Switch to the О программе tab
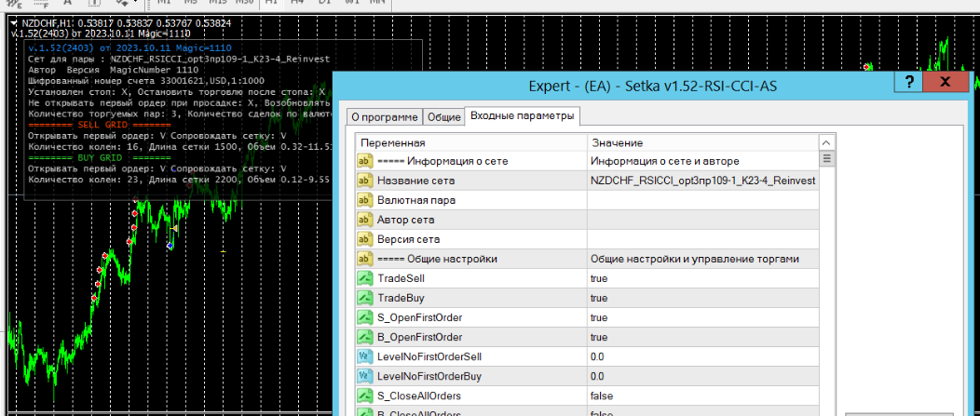 tap(384, 117)
